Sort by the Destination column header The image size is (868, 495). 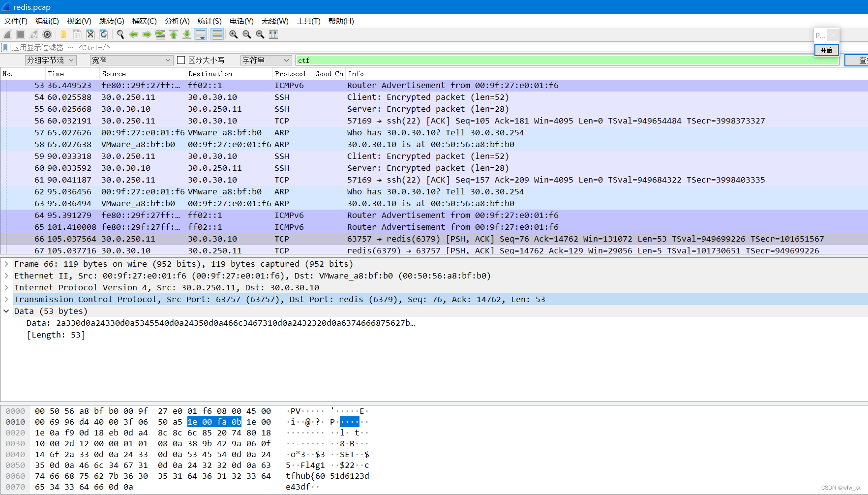[229, 74]
